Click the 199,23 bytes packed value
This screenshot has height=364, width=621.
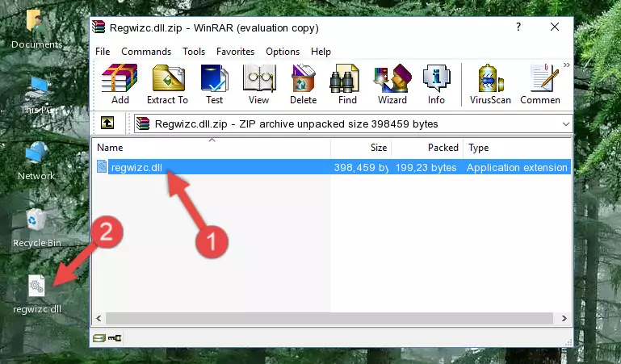tap(426, 167)
